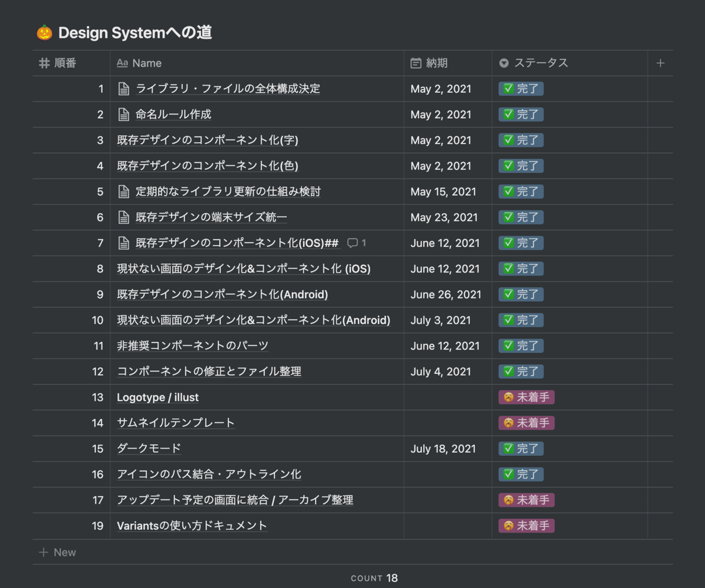This screenshot has height=588, width=705.
Task: Click the plus icon to add a column
Action: point(660,63)
